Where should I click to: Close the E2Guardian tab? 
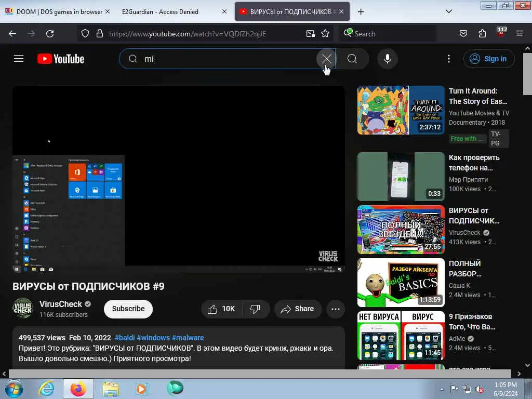(224, 11)
